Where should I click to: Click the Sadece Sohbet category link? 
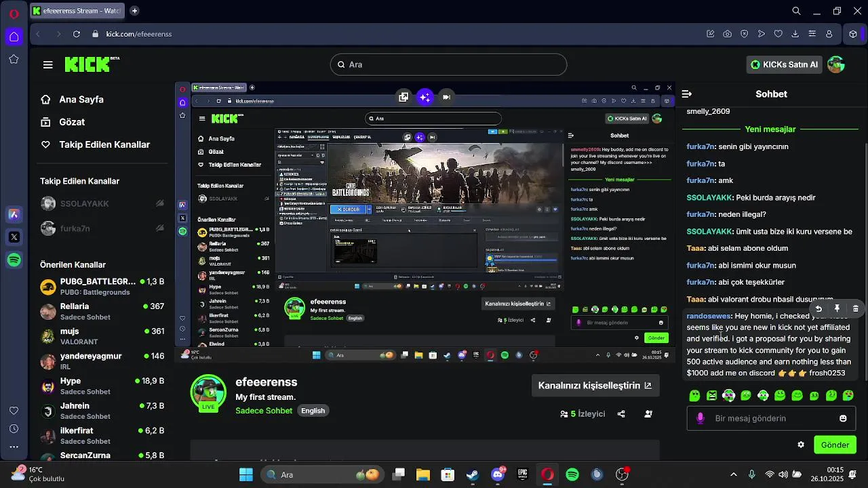coord(264,411)
